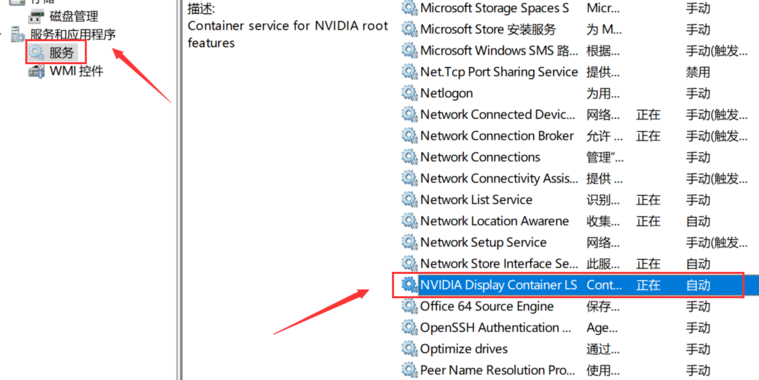This screenshot has width=759, height=380.
Task: Click the 磁盘管理 disk icon
Action: click(37, 16)
